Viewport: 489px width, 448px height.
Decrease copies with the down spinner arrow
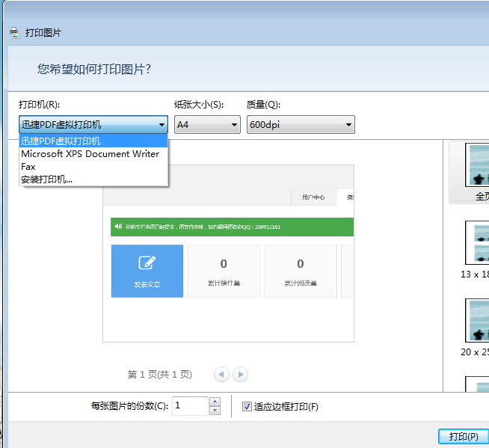pyautogui.click(x=215, y=411)
